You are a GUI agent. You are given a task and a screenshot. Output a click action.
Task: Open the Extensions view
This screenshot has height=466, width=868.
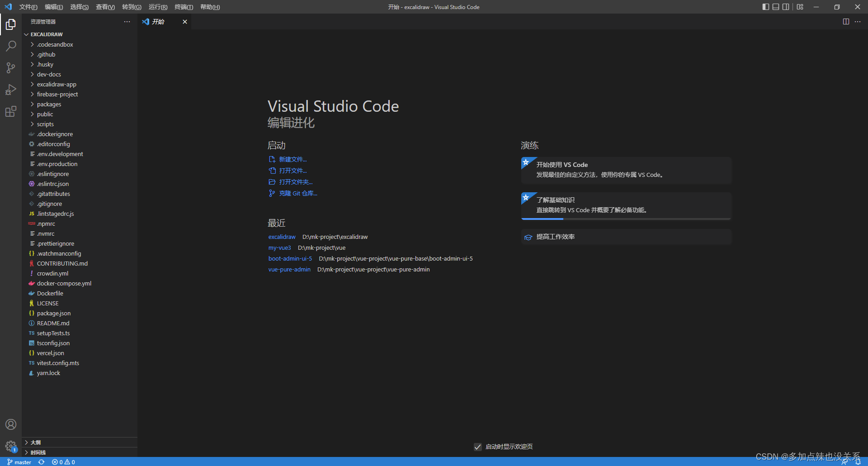[11, 111]
